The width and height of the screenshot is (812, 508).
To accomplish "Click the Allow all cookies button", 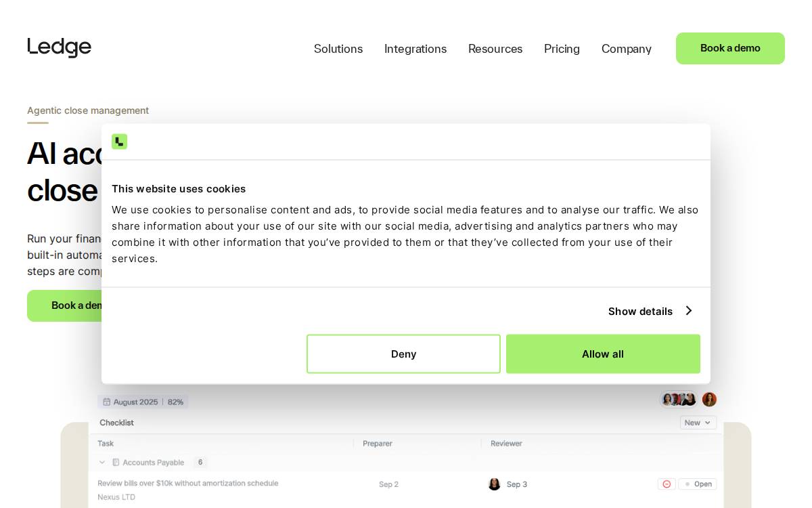I will [603, 354].
